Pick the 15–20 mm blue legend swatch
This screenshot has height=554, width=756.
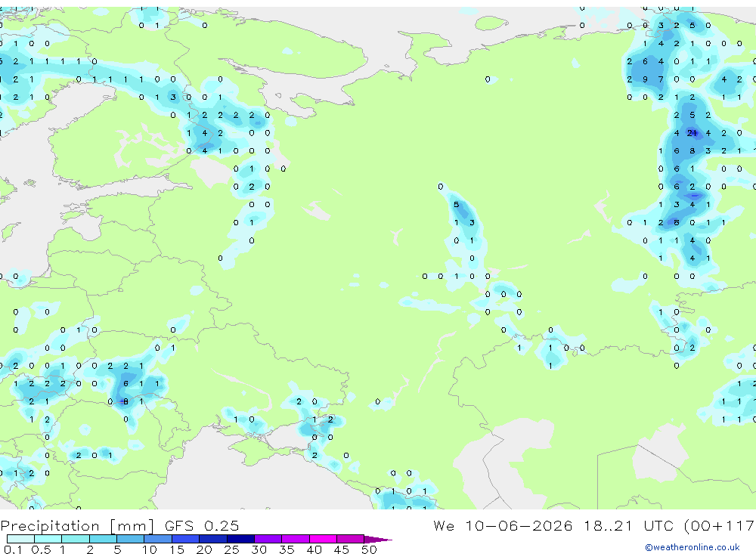[x=185, y=539]
